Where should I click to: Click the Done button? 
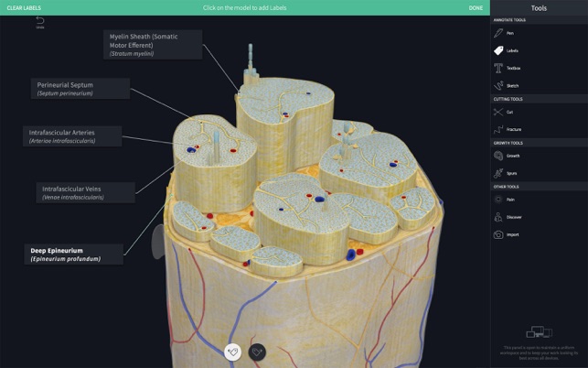pyautogui.click(x=476, y=7)
